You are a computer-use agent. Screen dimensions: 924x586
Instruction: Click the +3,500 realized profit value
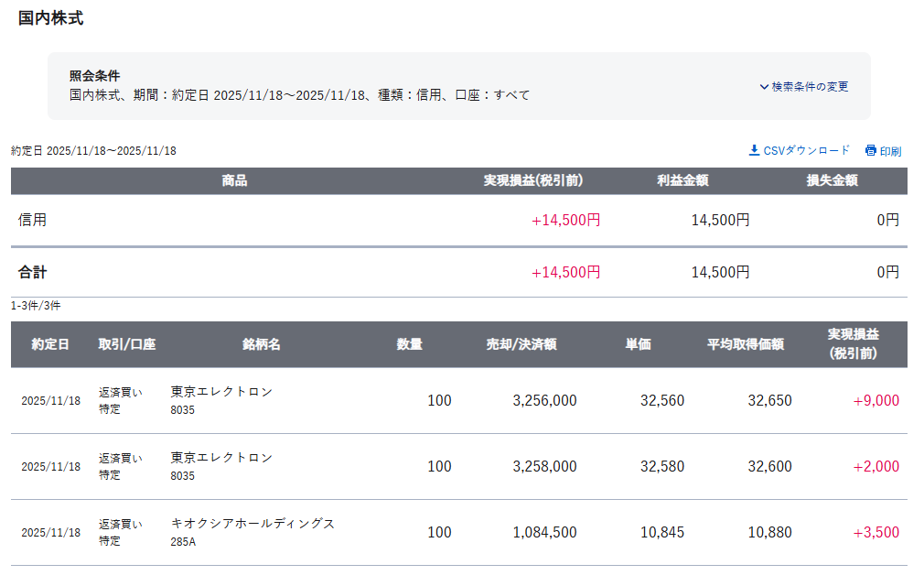[x=876, y=532]
